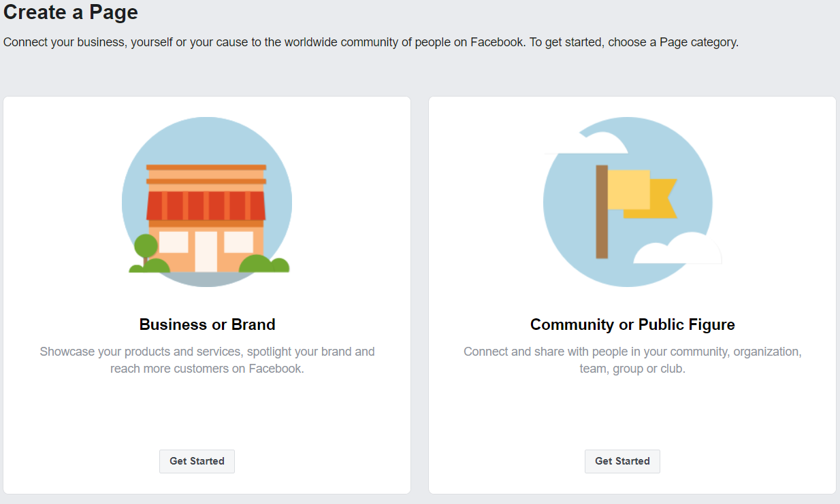Image resolution: width=840 pixels, height=504 pixels.
Task: Click the red striped awning on the store
Action: (206, 205)
